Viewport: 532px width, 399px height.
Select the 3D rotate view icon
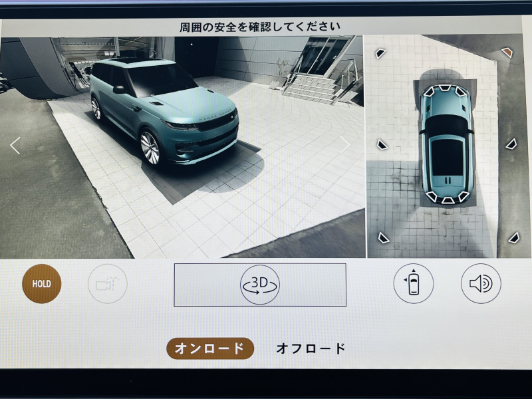[260, 285]
